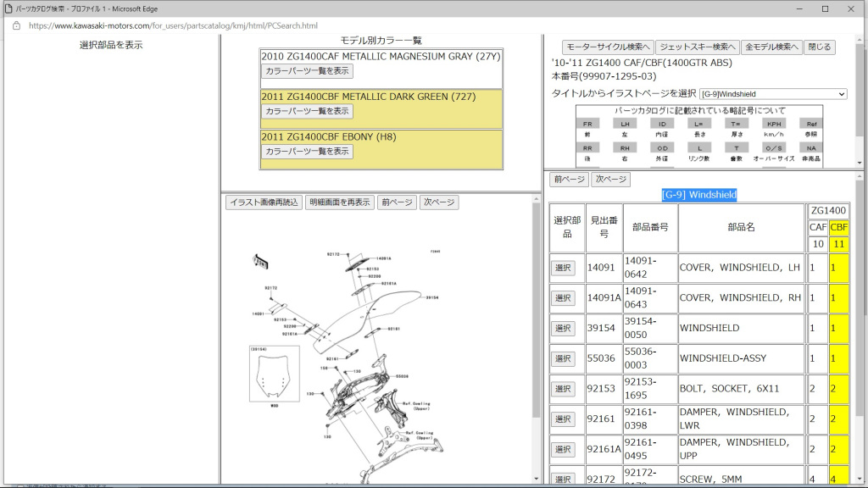The width and height of the screenshot is (868, 488).
Task: Open the [G-9]Windshield illustration page dropdown
Action: (x=772, y=94)
